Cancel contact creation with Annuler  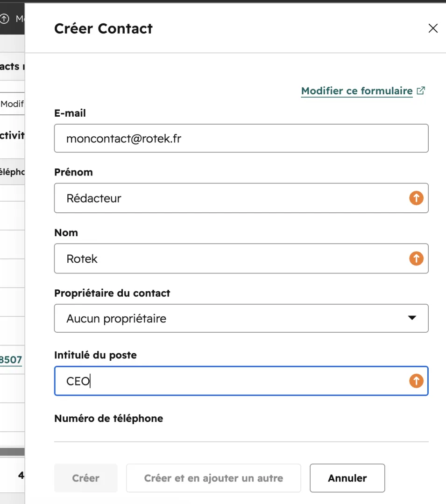[347, 478]
